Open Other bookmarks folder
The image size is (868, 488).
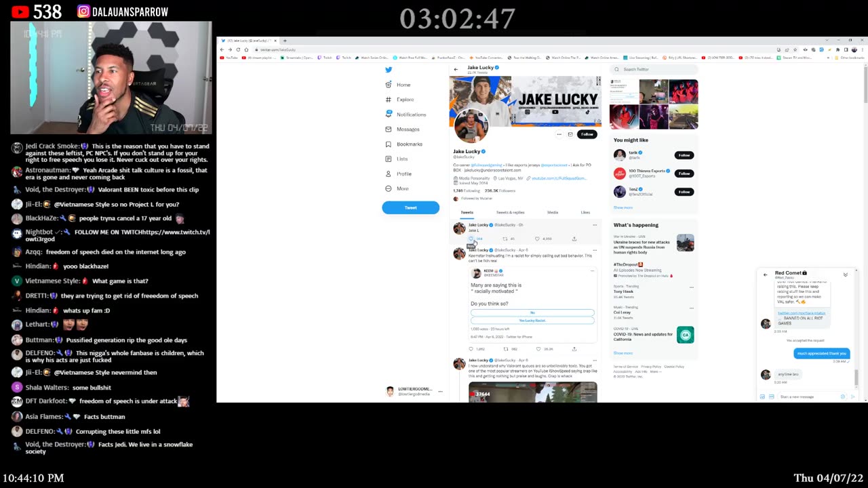coord(851,58)
